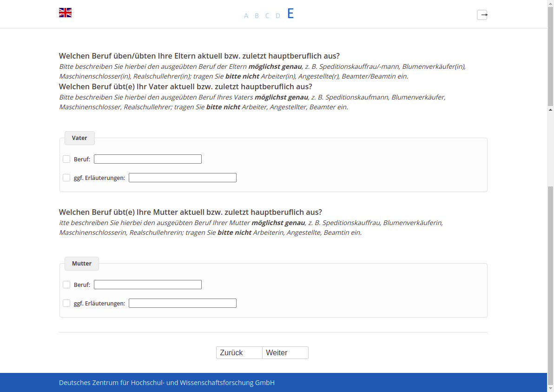
Task: Click the vertical page scrollbar
Action: 550,196
